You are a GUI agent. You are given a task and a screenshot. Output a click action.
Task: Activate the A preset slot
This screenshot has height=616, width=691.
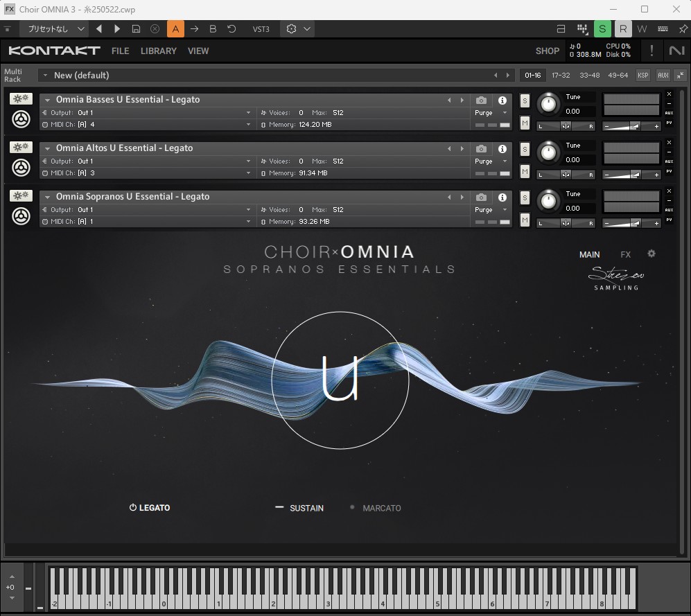[175, 29]
